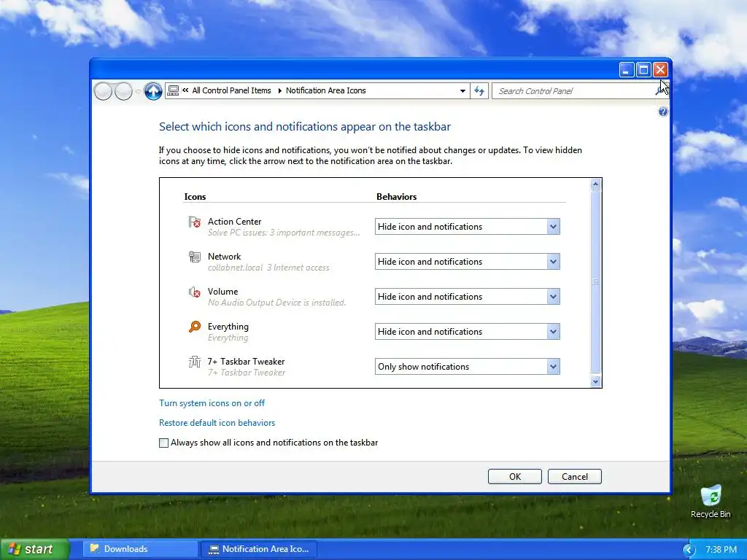Expand the arrow after All Control Panel Items
The image size is (747, 560).
pyautogui.click(x=279, y=90)
